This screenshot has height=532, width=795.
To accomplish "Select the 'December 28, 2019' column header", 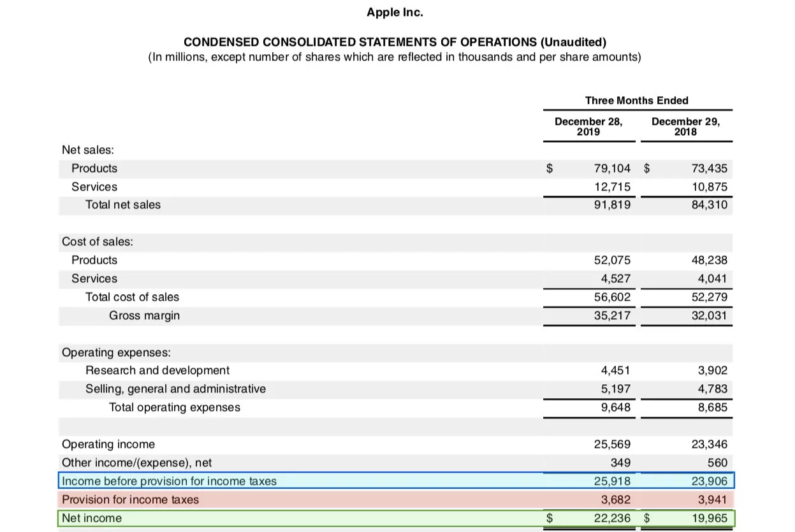I will [x=588, y=126].
